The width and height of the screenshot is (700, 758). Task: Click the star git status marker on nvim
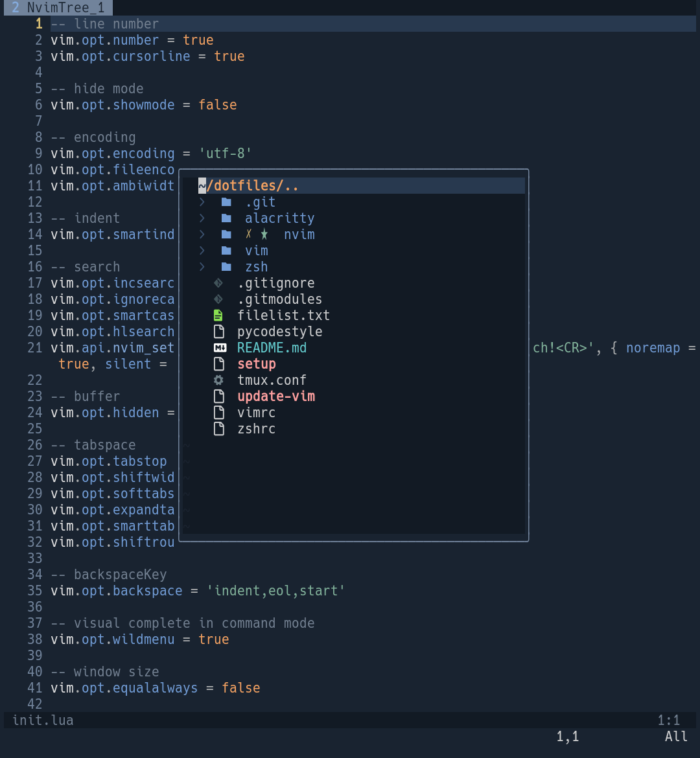pos(264,235)
